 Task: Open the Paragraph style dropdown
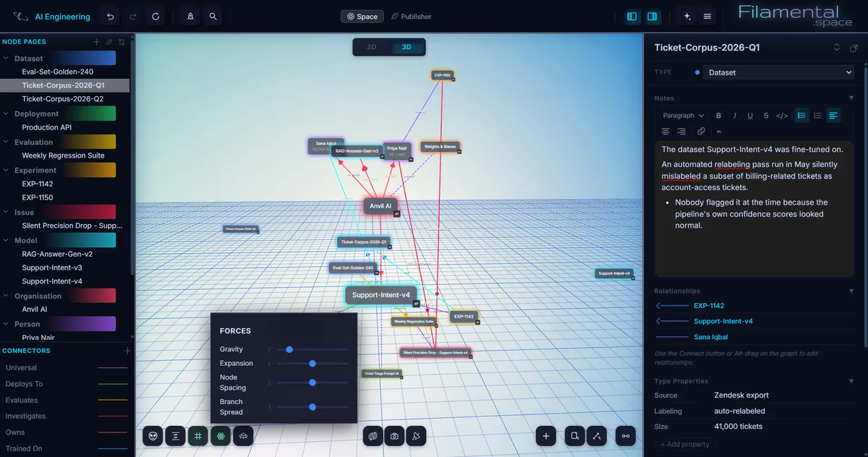click(x=683, y=116)
